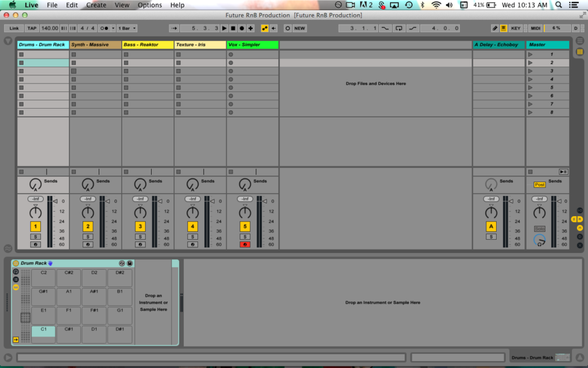Viewport: 588px width, 368px height.
Task: Start playback with the transport Play button
Action: tap(225, 28)
